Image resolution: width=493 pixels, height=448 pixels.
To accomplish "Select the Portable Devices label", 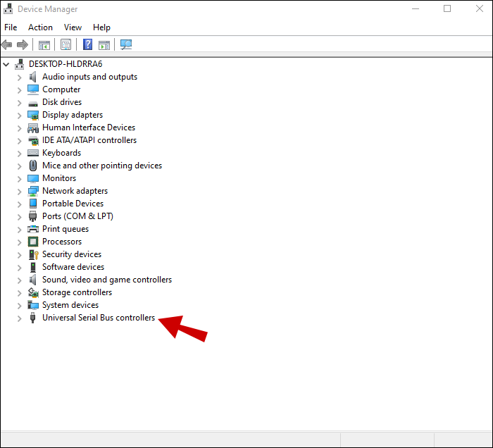I will (x=73, y=204).
